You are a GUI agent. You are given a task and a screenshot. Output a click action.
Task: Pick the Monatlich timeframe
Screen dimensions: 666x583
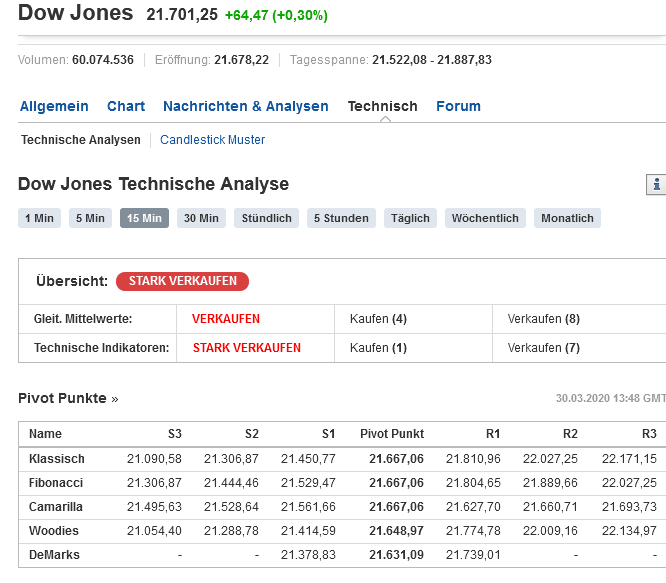click(567, 218)
